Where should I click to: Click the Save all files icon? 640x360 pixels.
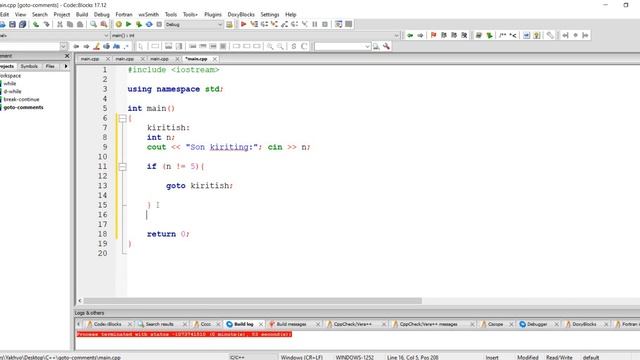coord(22,24)
